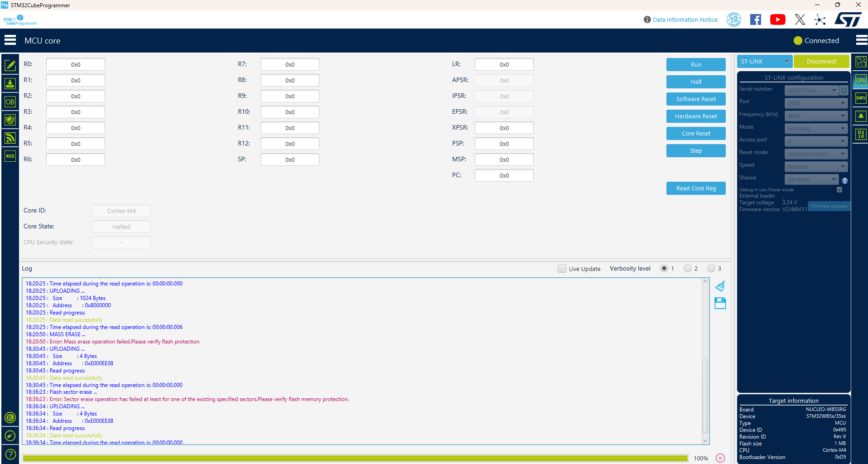
Task: Click the Hardware Reset button
Action: (x=696, y=116)
